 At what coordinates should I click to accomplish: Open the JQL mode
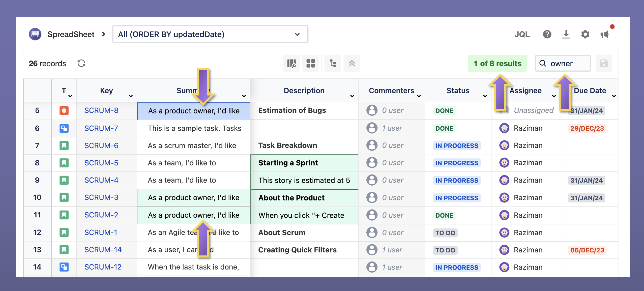point(522,34)
